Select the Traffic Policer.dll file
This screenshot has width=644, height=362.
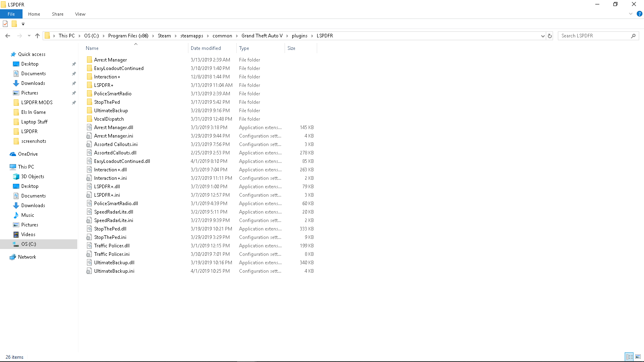(112, 246)
